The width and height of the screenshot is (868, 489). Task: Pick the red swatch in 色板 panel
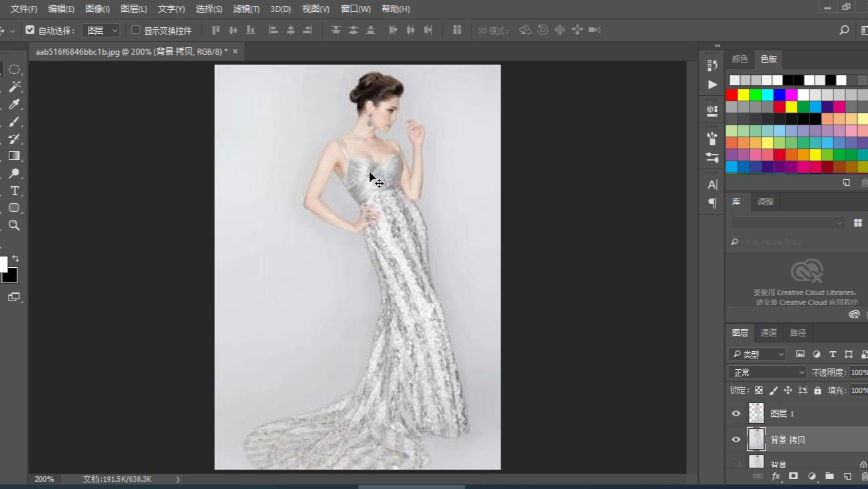coord(732,95)
